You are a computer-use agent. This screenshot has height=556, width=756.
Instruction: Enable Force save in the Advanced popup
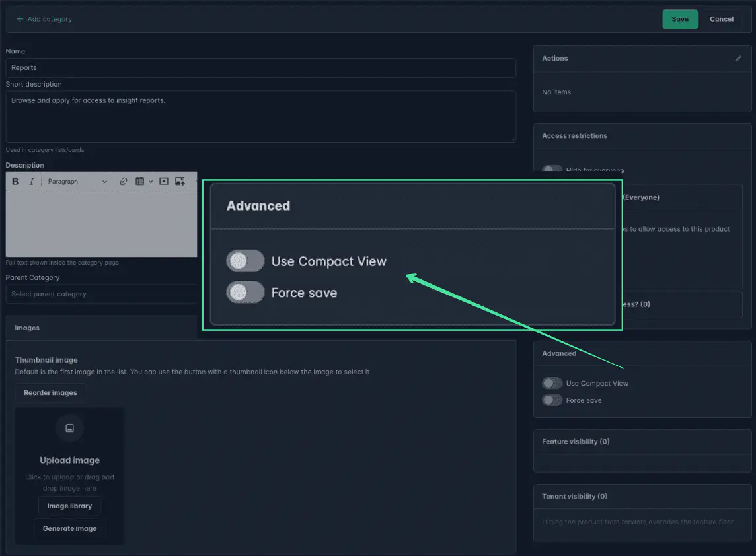[x=245, y=291]
